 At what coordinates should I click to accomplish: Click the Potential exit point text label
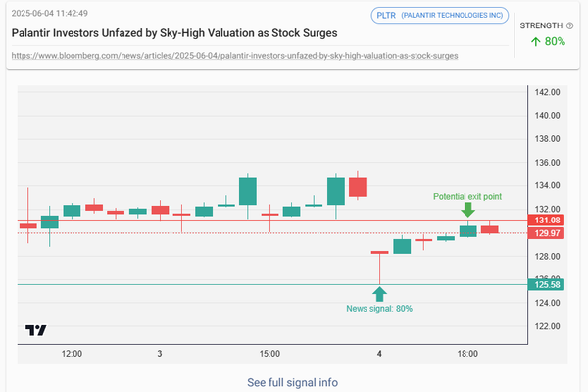click(467, 196)
